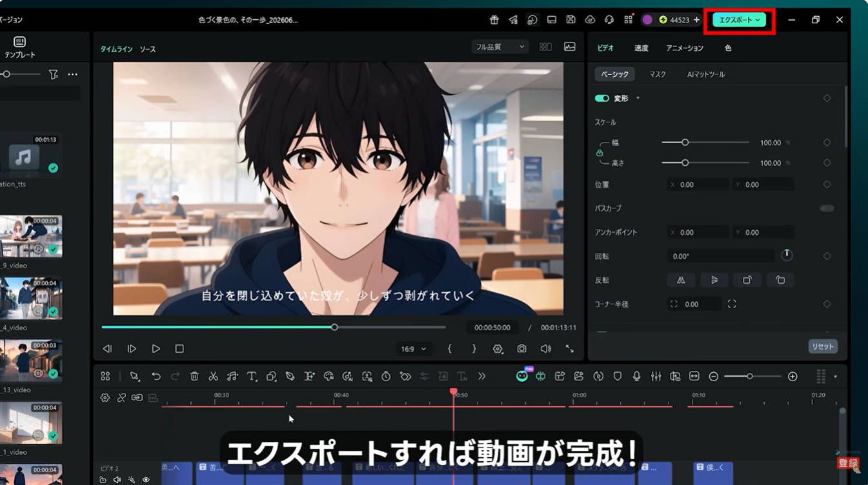Click the stop button in preview
This screenshot has width=868, height=485.
click(x=179, y=349)
